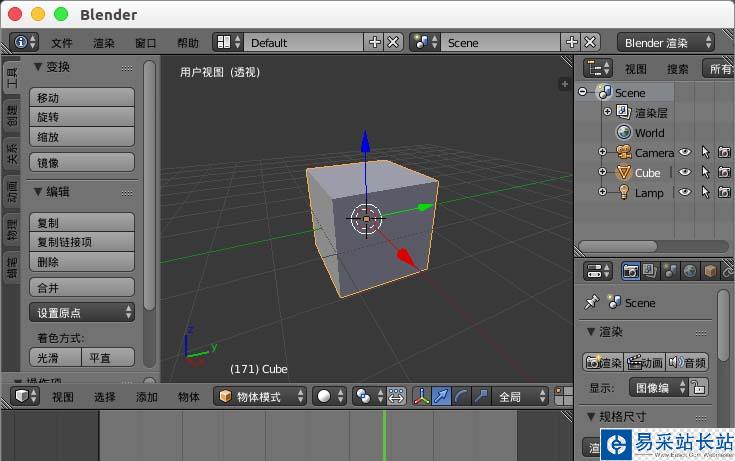The width and height of the screenshot is (735, 461).
Task: Toggle Camera selectability cursor icon
Action: (705, 152)
